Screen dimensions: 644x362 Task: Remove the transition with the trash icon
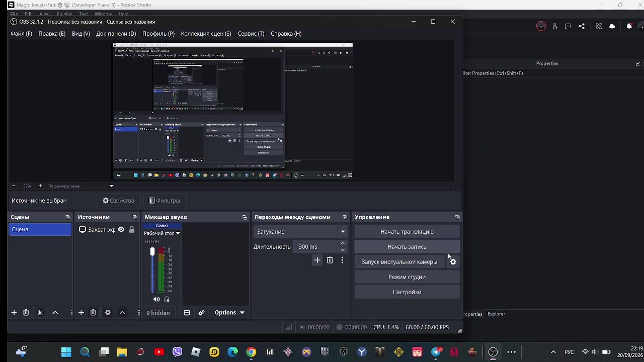pos(330,260)
